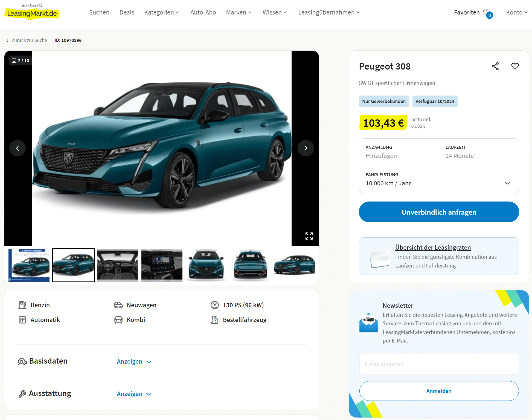
Task: Add Peugeot 308 to favorites heart
Action: [515, 66]
